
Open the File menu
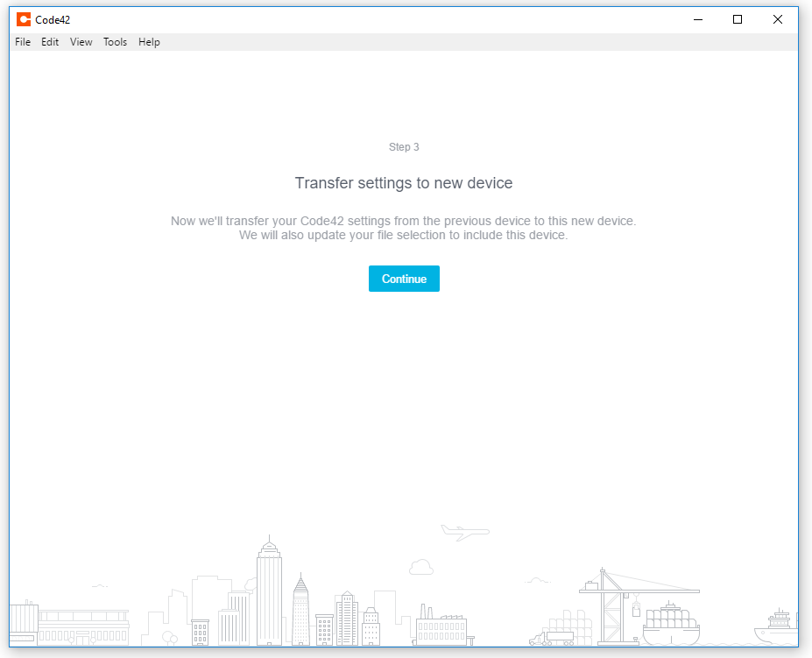(22, 41)
